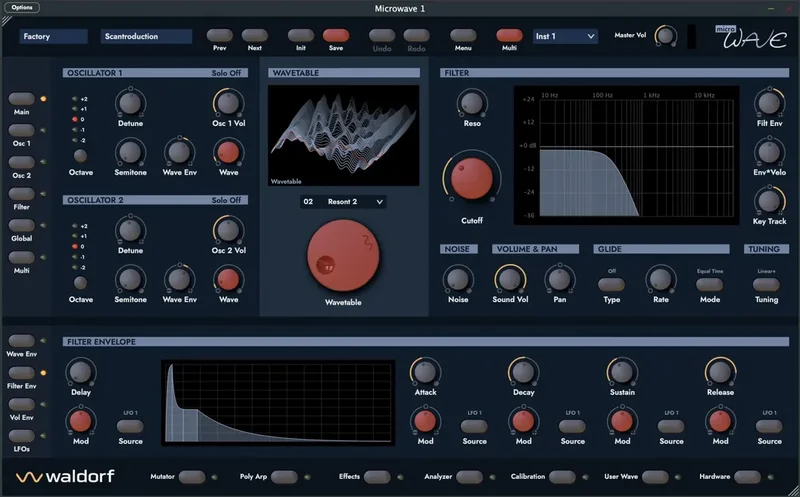The width and height of the screenshot is (800, 497).
Task: Open the Scantroduction preset selector
Action: 146,36
